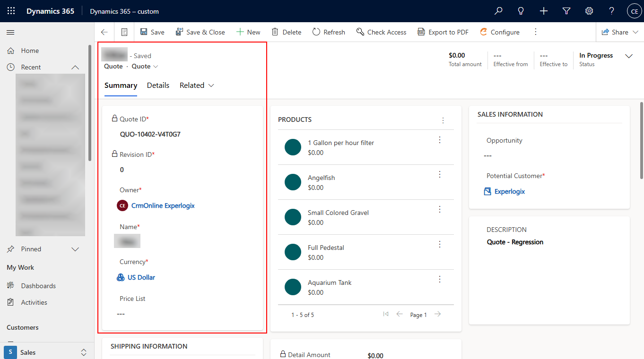Open more options for Angelfish product
The height and width of the screenshot is (359, 644).
point(440,175)
